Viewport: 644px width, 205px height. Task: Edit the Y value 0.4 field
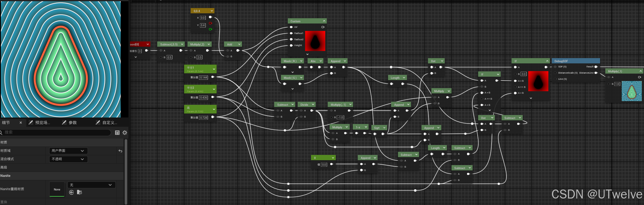[x=203, y=25]
